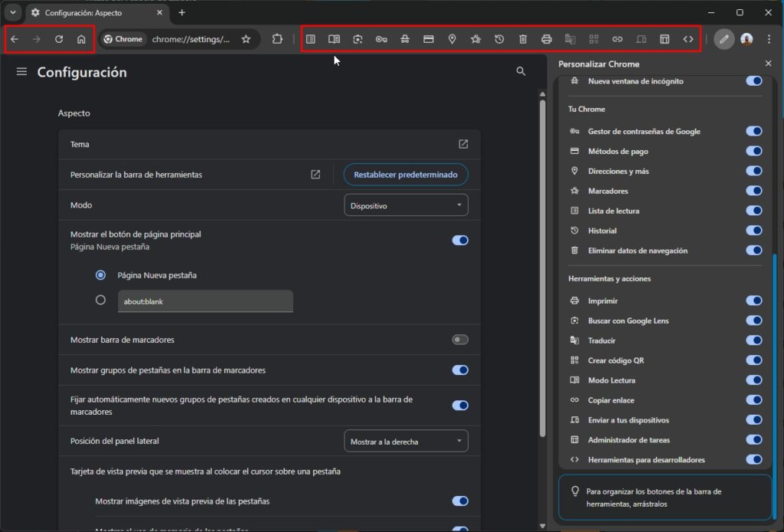
Task: Open the profile avatar menu
Action: click(x=746, y=39)
